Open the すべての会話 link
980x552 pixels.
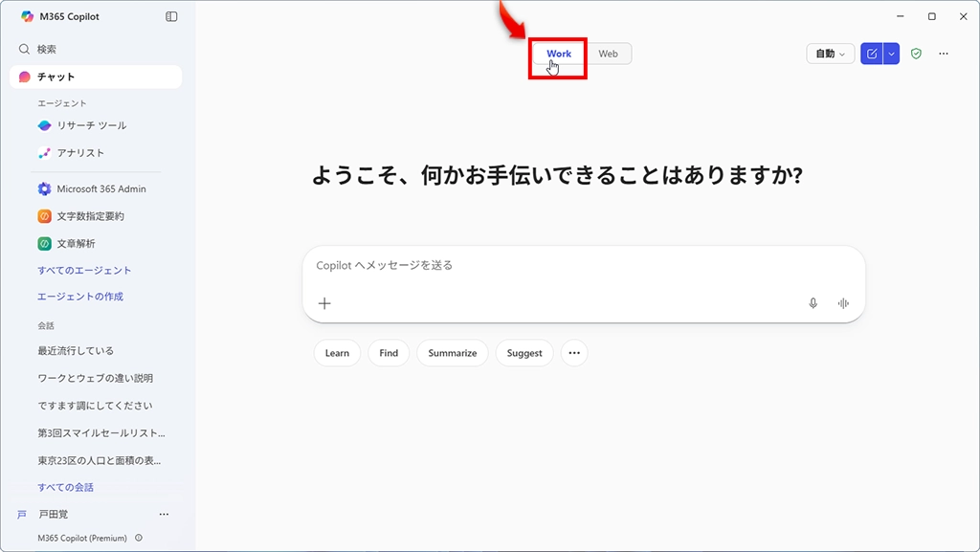[x=66, y=488]
